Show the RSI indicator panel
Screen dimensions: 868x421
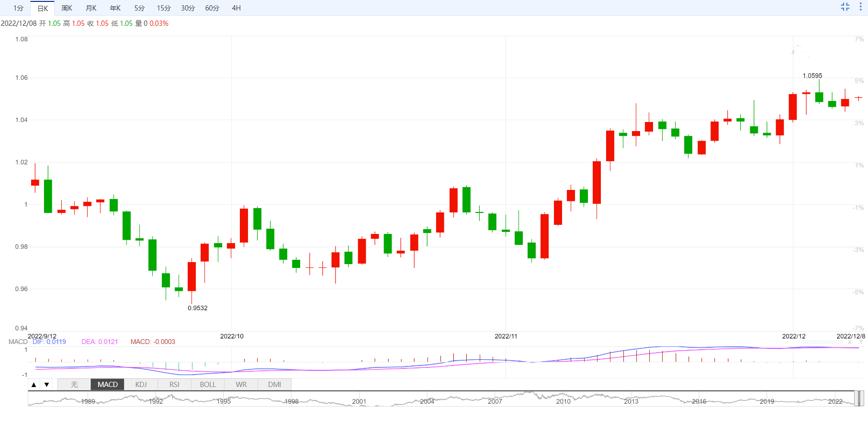(x=174, y=385)
